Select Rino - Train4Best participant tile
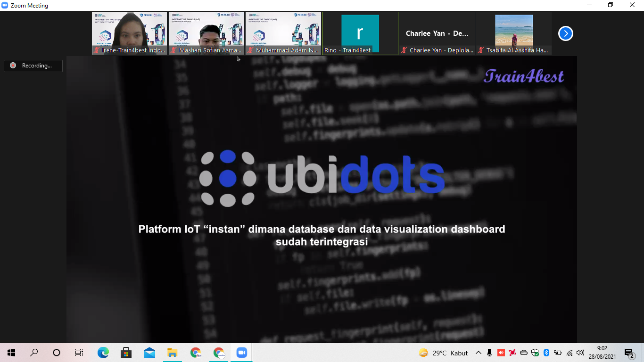Viewport: 644px width, 362px height. 360,33
